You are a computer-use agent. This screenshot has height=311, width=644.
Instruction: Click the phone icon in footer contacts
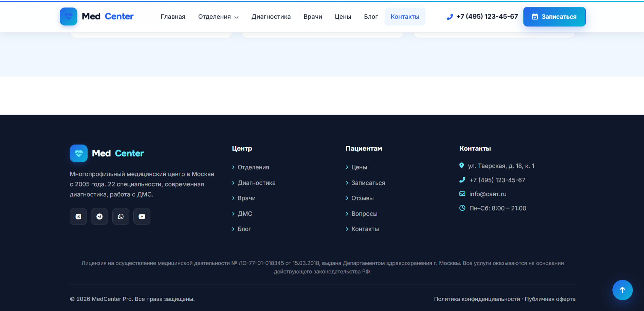[462, 180]
